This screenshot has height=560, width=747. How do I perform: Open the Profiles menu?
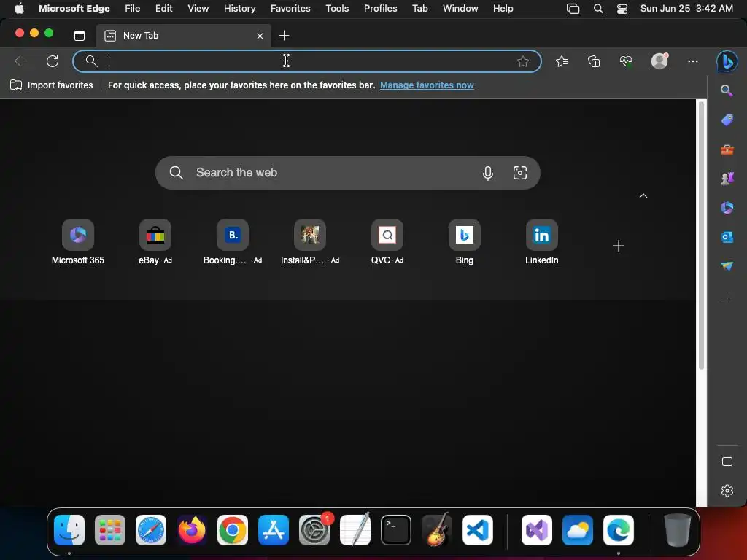pyautogui.click(x=381, y=9)
